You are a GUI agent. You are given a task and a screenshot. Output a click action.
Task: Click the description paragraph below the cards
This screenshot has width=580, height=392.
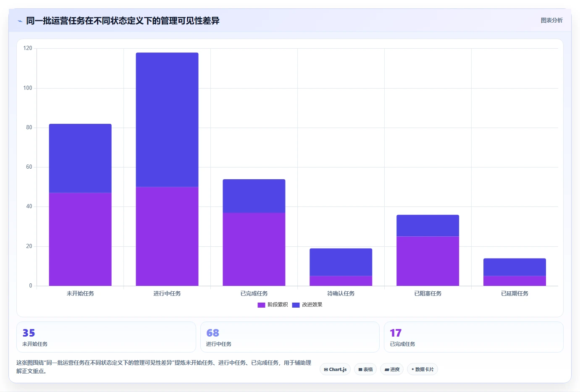164,367
